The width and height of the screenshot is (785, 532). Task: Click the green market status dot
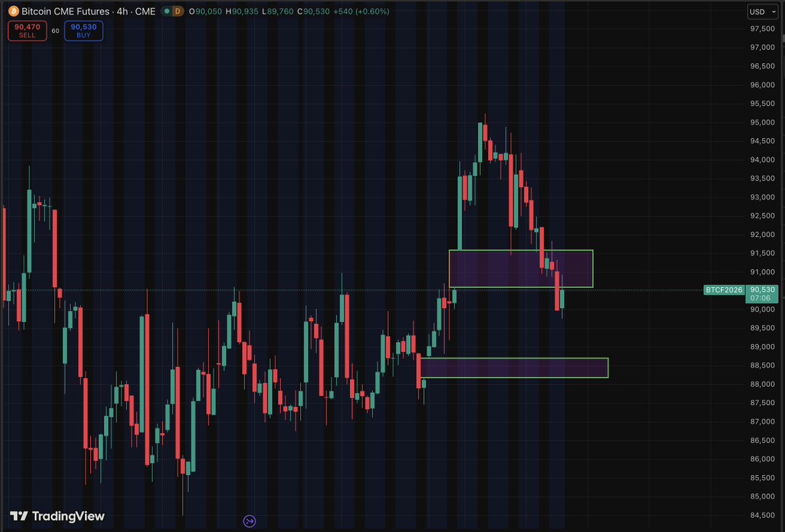point(168,12)
